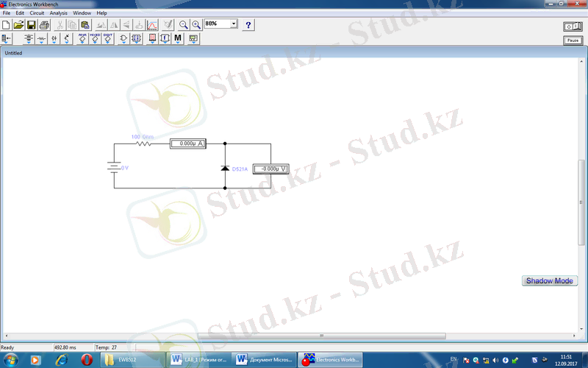
Task: Switch to the EWB512 folder window
Action: [x=133, y=360]
